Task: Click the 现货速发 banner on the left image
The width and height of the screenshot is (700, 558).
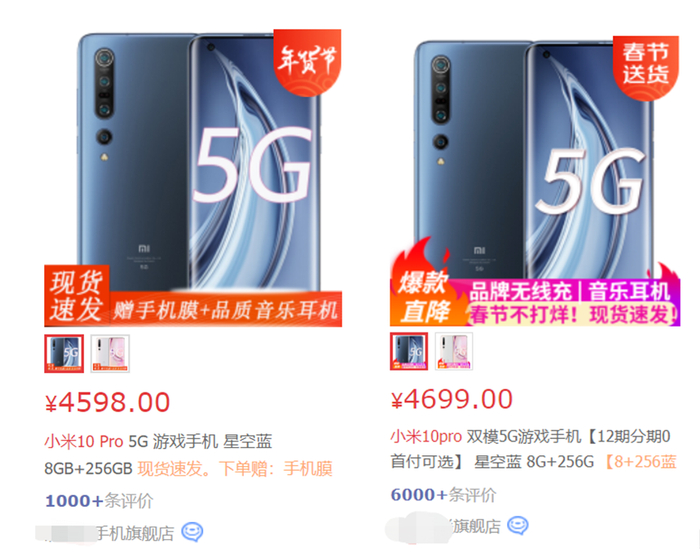Action: click(77, 295)
